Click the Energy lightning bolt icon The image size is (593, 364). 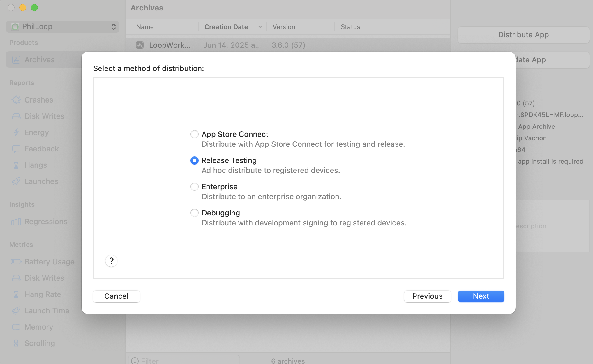pyautogui.click(x=16, y=132)
